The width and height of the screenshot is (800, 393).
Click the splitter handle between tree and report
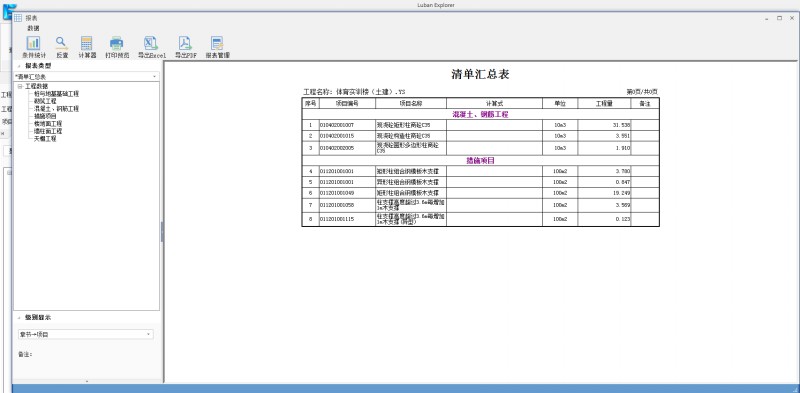162,231
